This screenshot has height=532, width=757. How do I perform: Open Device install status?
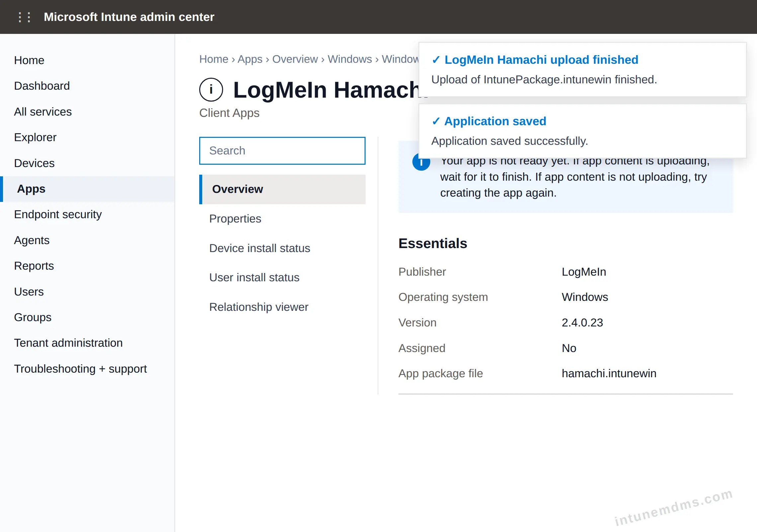tap(282, 248)
